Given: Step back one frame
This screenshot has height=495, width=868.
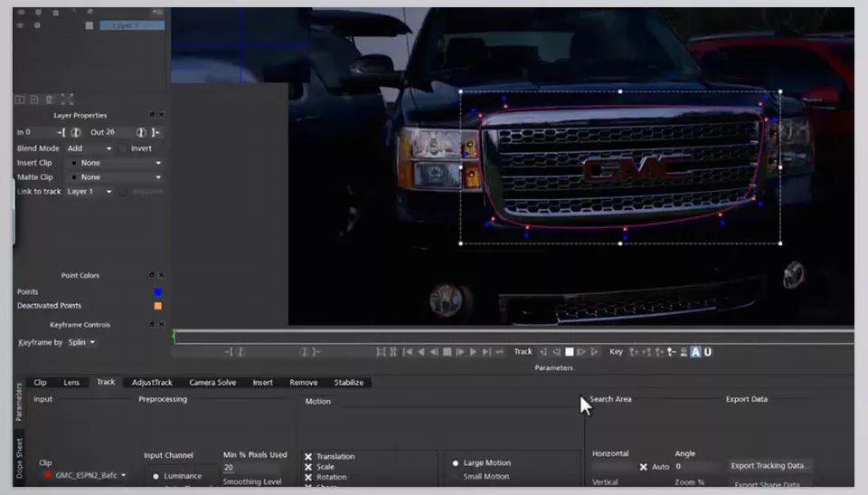Looking at the screenshot, I should click(x=434, y=352).
